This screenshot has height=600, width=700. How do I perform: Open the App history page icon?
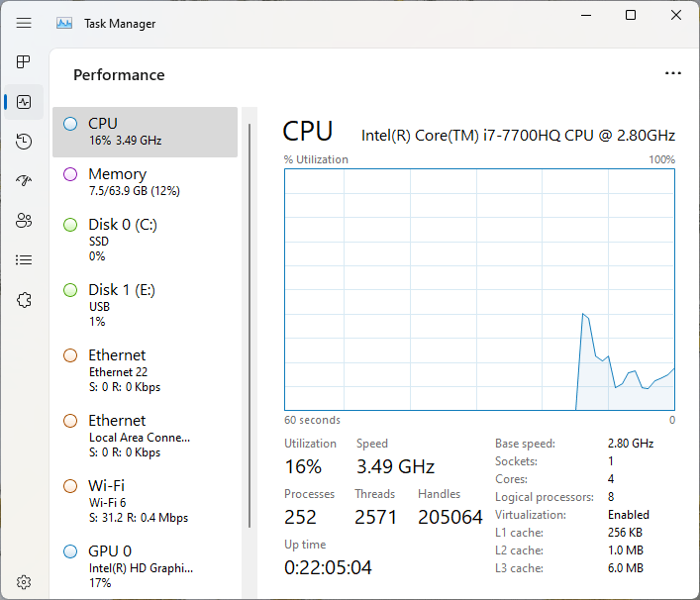coord(24,141)
